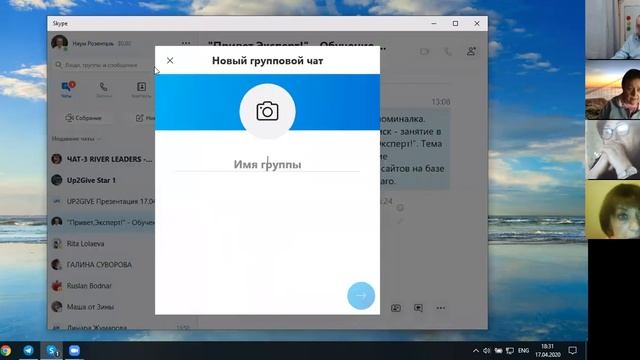Open the taskbar clock showing 17.04.2020
640x360 pixels.
click(548, 351)
